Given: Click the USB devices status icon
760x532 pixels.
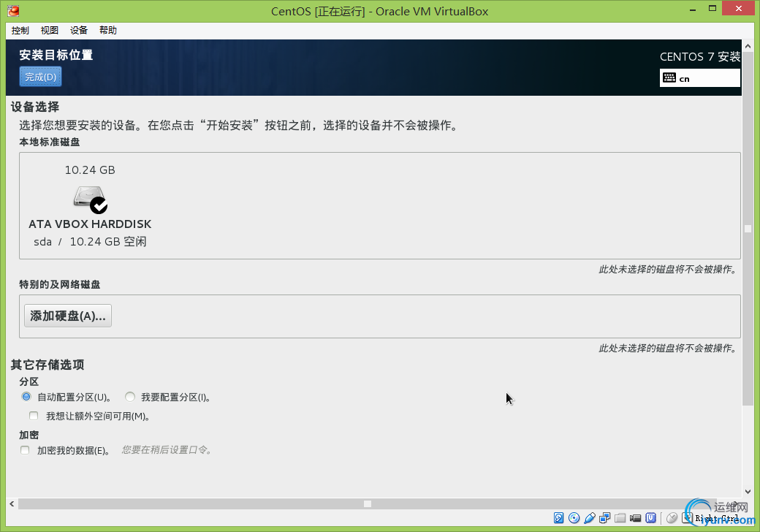Looking at the screenshot, I should pyautogui.click(x=590, y=518).
